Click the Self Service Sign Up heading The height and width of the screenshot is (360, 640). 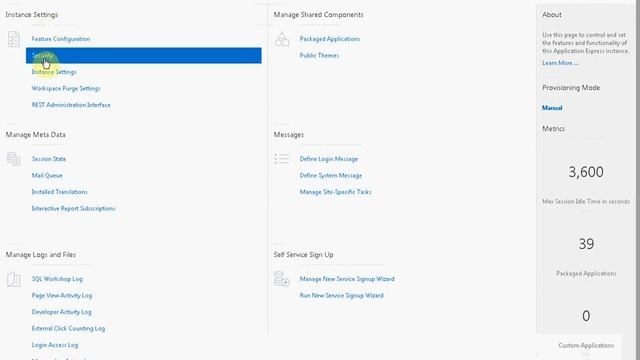pyautogui.click(x=303, y=255)
